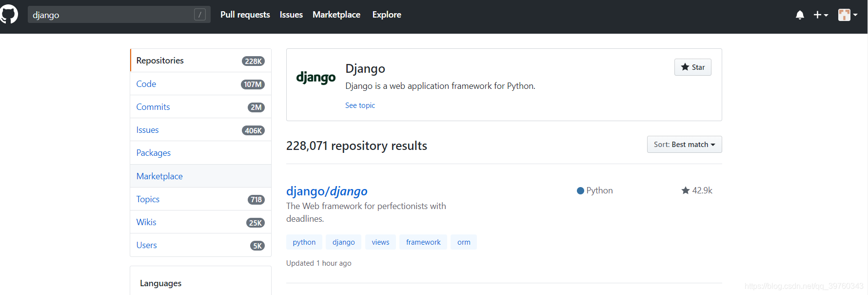Expand the plus create-new menu

tap(821, 15)
